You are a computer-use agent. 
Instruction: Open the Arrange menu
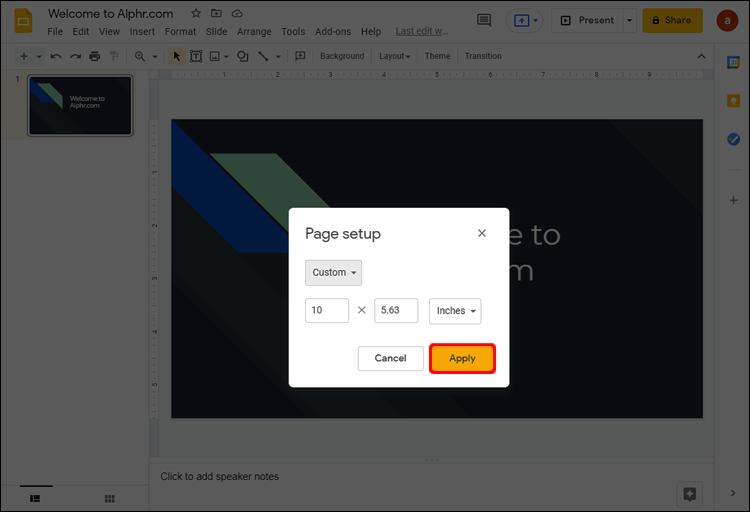coord(254,32)
